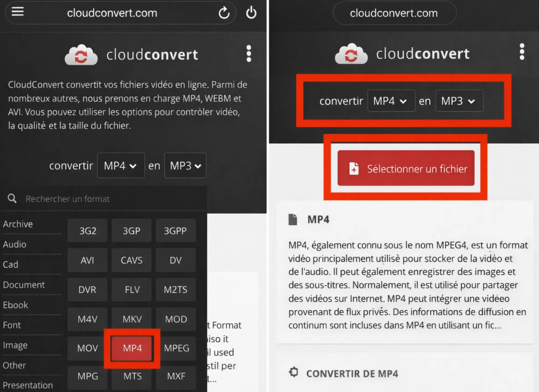Click the power icon beside address bar

[x=251, y=13]
